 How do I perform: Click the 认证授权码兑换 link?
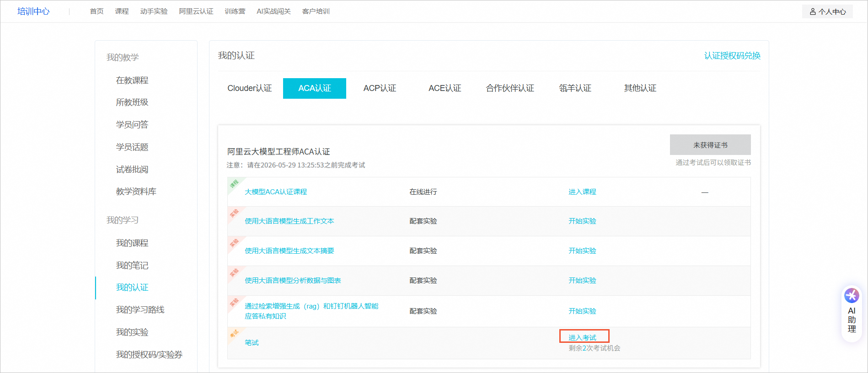point(732,56)
